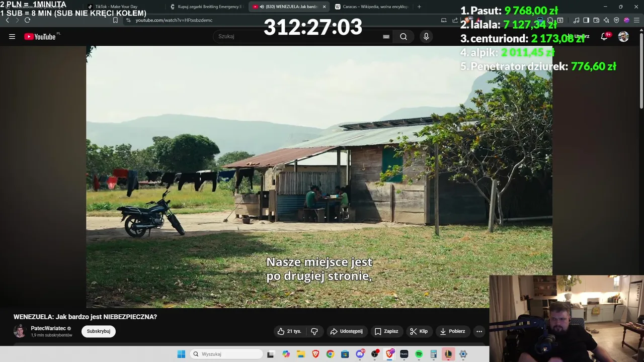Open Google Chrome from the taskbar
Screen dimensions: 644x362
tap(330, 354)
